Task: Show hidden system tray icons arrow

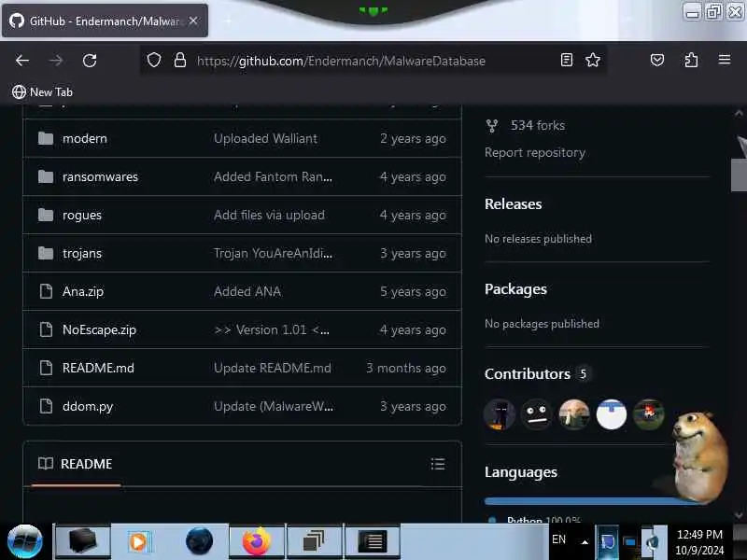Action: [585, 541]
